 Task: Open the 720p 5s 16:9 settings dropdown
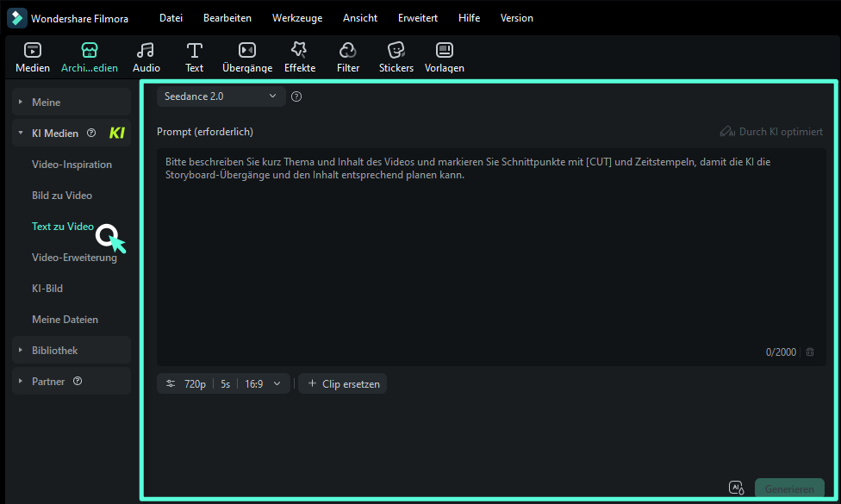pyautogui.click(x=224, y=384)
